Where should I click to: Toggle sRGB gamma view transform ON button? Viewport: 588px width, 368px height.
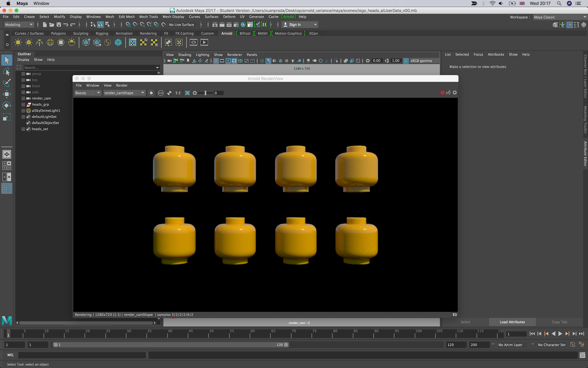click(406, 61)
